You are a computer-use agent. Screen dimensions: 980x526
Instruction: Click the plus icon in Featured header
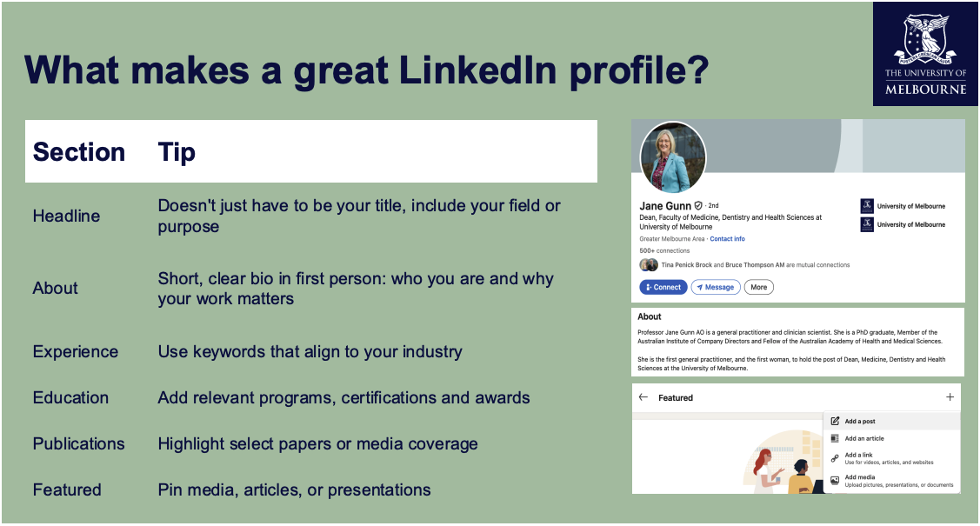950,397
